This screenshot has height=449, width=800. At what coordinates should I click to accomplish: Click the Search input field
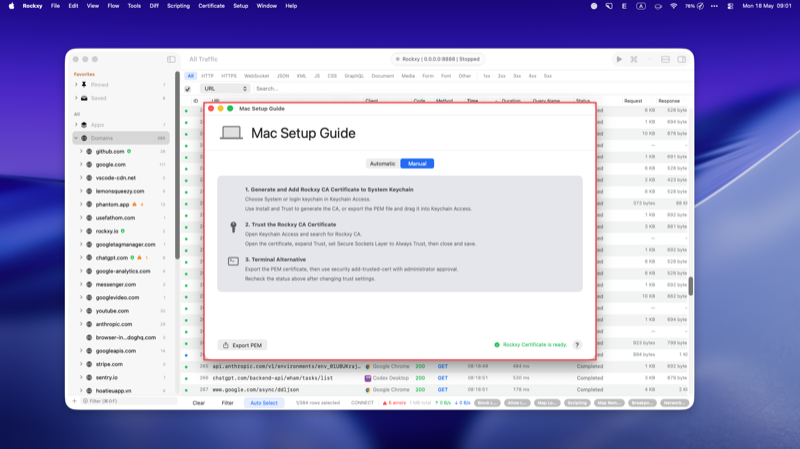(469, 89)
